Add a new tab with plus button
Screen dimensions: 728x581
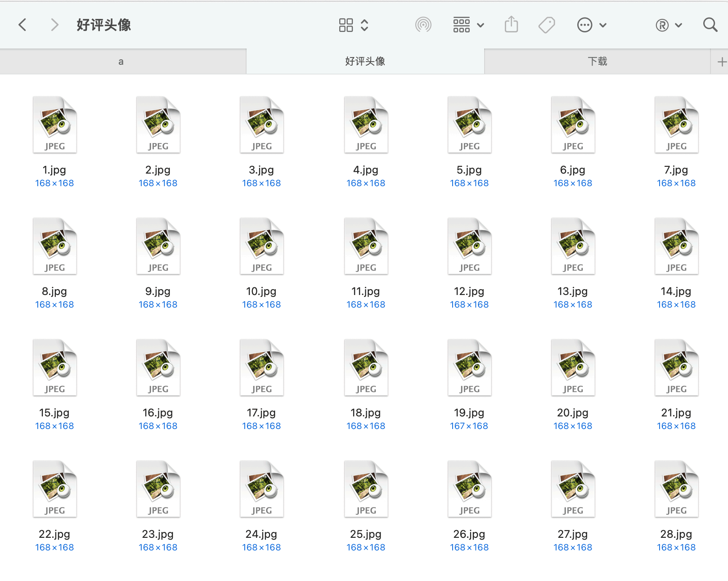[722, 62]
